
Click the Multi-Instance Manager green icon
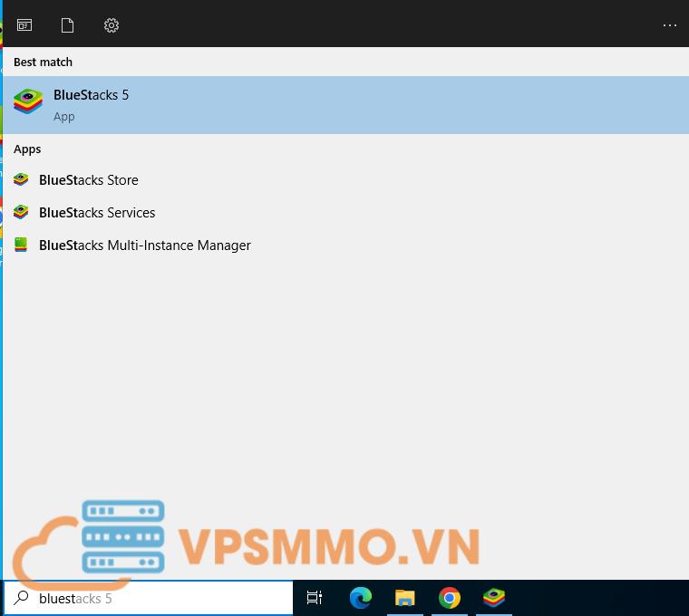point(21,245)
